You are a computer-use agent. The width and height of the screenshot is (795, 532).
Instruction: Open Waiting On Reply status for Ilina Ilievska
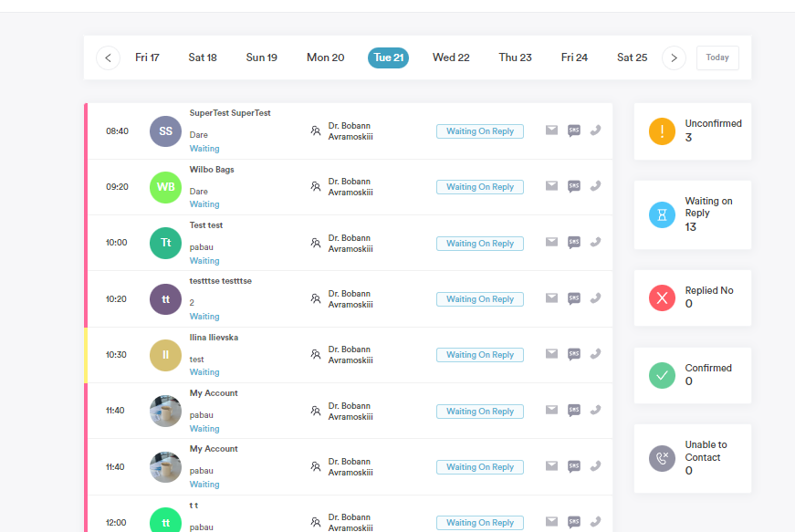click(x=479, y=355)
